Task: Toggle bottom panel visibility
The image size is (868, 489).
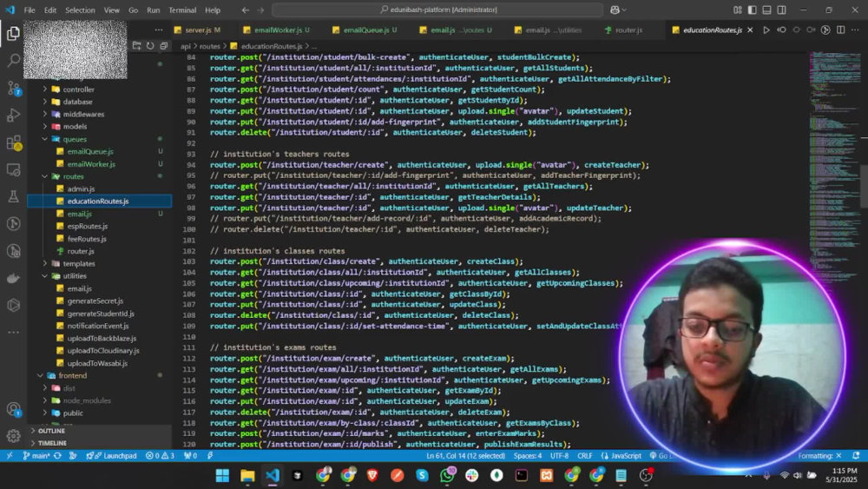Action: click(766, 10)
